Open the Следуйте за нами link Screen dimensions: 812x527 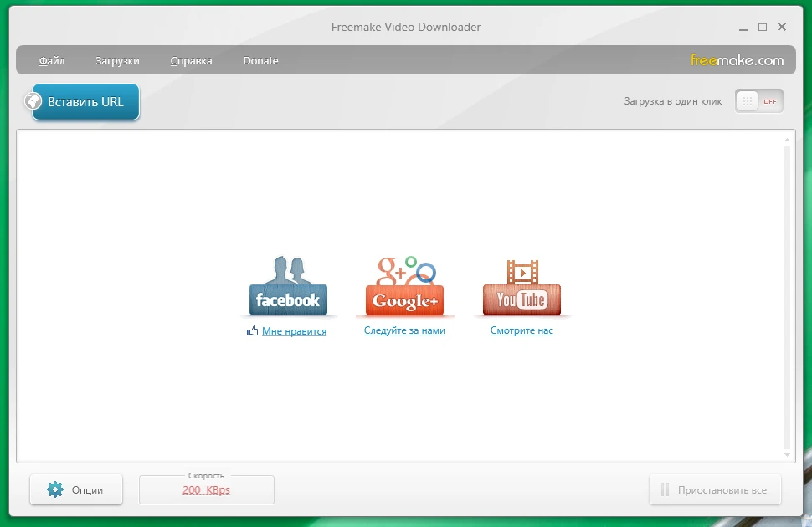point(404,330)
